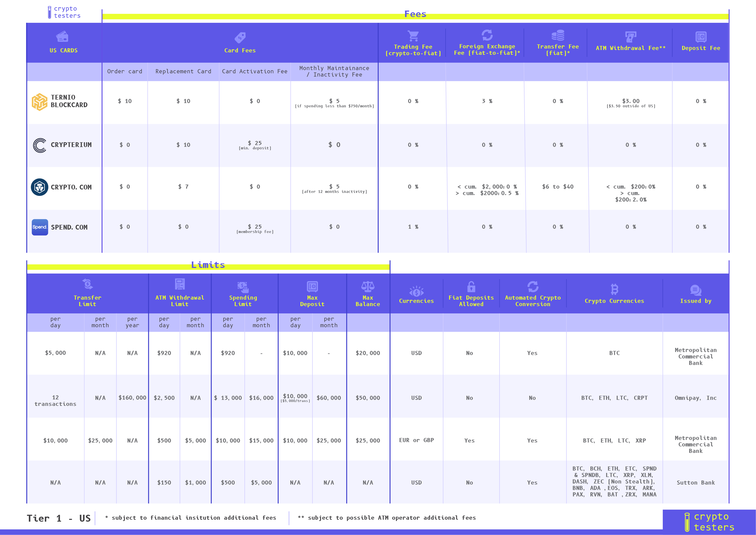The width and height of the screenshot is (756, 535).
Task: Click the Card Activation Fee column subheader
Action: click(254, 72)
